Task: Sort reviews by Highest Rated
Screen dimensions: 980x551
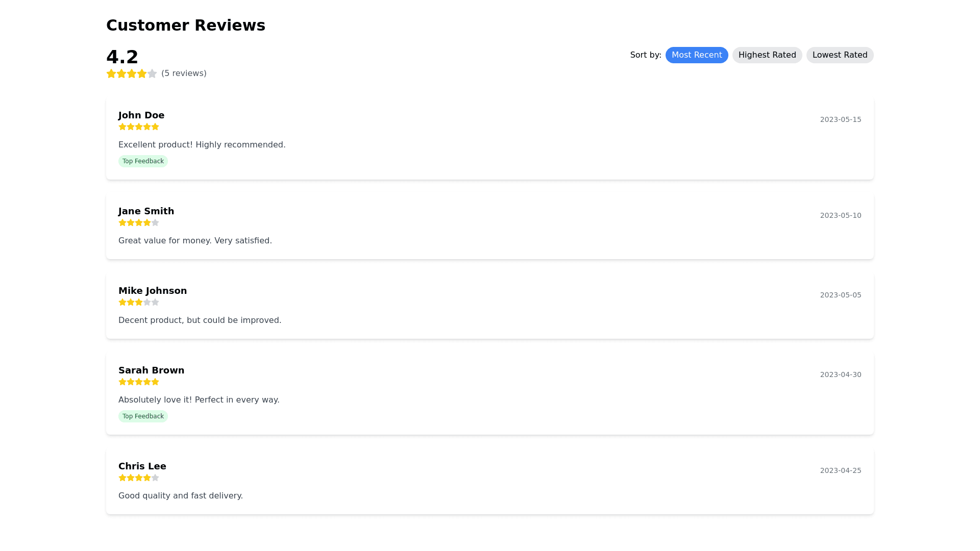Action: [767, 55]
